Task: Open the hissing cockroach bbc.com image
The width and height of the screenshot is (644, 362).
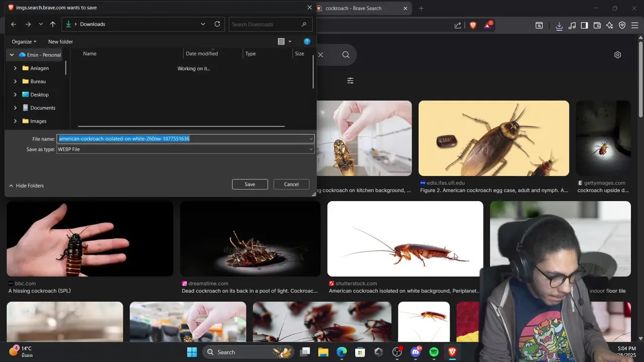Action: [x=90, y=239]
